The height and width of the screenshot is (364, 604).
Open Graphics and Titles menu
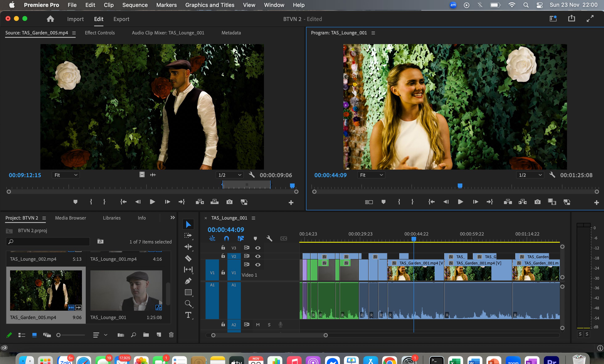click(x=210, y=5)
